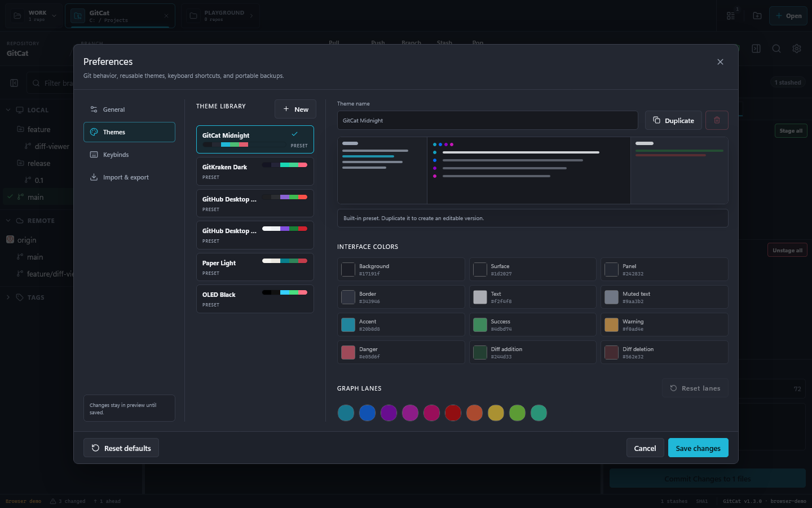Edit the Surface color swatch
Screen dimensions: 812x508
pyautogui.click(x=480, y=270)
